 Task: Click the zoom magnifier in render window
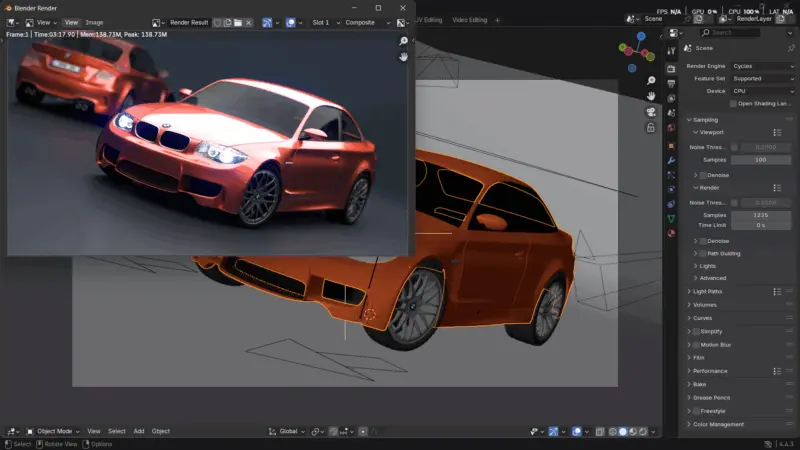[403, 41]
